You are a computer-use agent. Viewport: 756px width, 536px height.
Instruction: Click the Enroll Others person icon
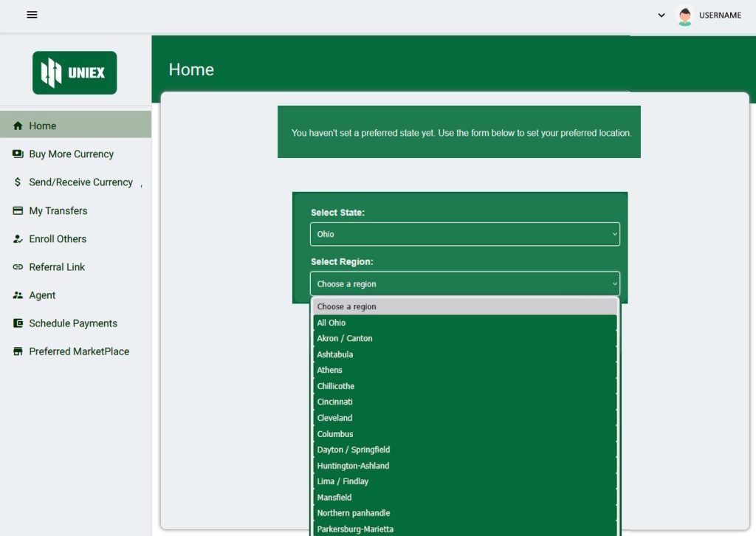click(x=18, y=239)
